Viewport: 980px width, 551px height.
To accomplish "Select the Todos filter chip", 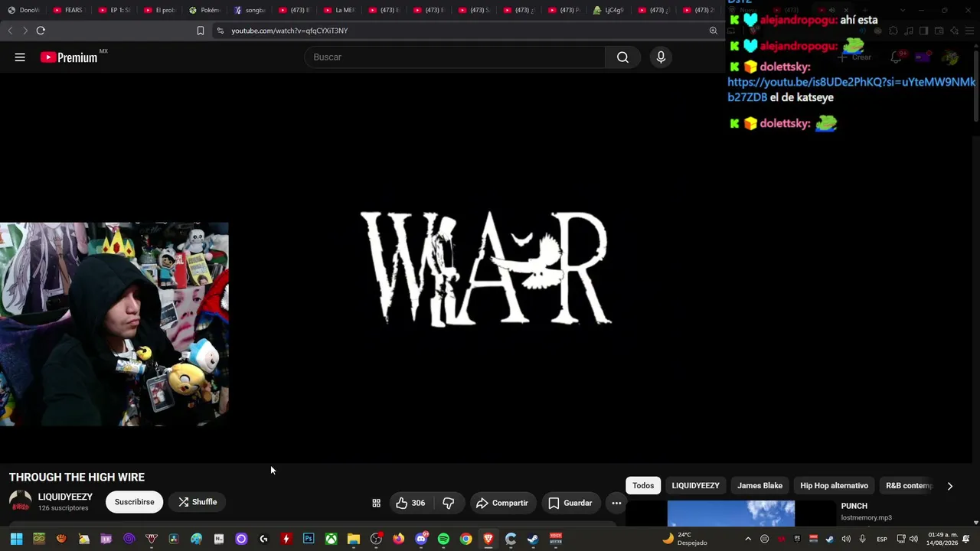I will click(643, 486).
